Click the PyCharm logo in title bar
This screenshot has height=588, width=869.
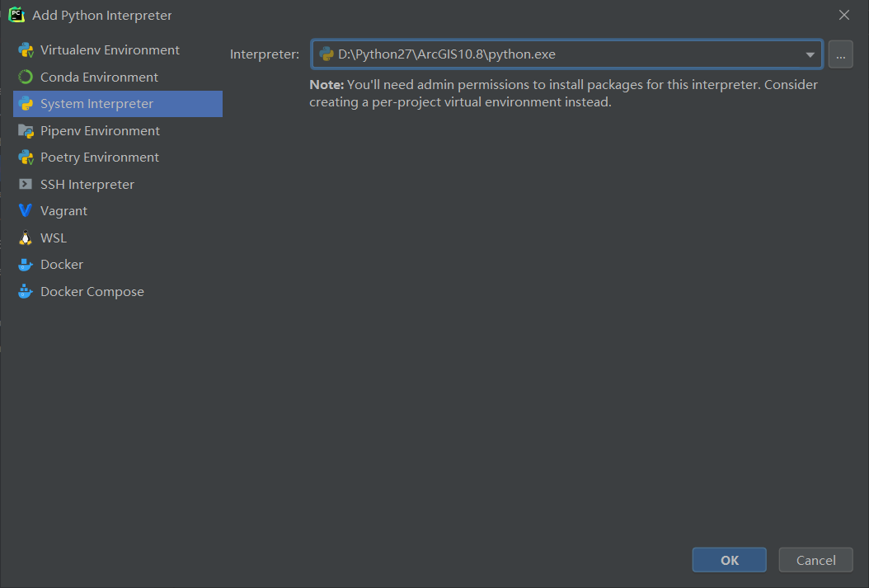click(x=16, y=15)
